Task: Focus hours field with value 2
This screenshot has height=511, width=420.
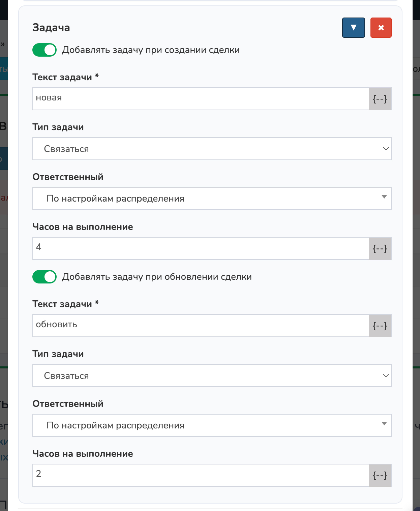Action: point(201,476)
